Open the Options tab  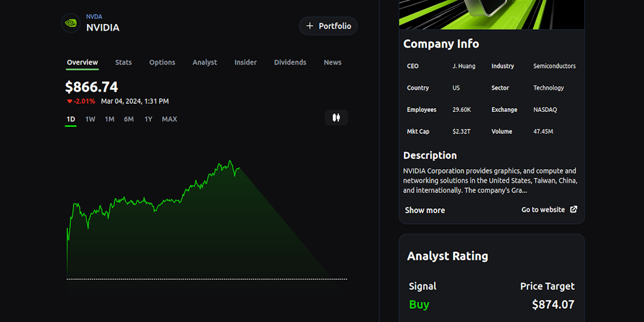[162, 62]
